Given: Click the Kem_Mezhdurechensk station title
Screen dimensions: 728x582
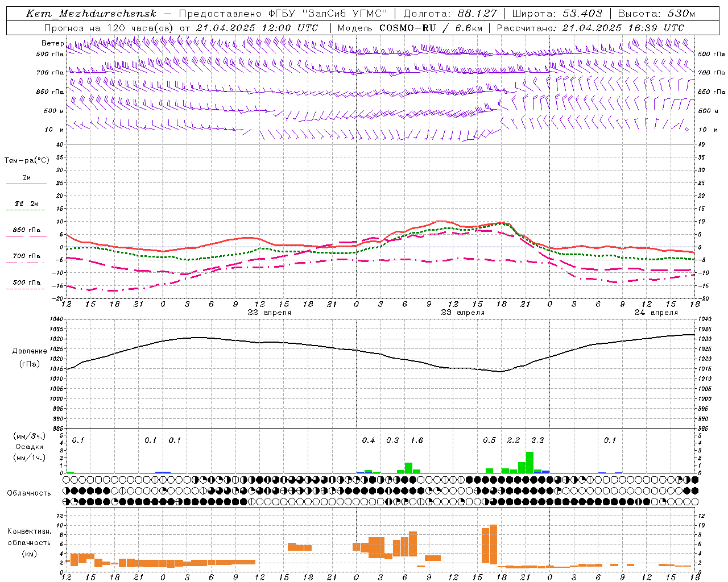Looking at the screenshot, I should coord(91,14).
